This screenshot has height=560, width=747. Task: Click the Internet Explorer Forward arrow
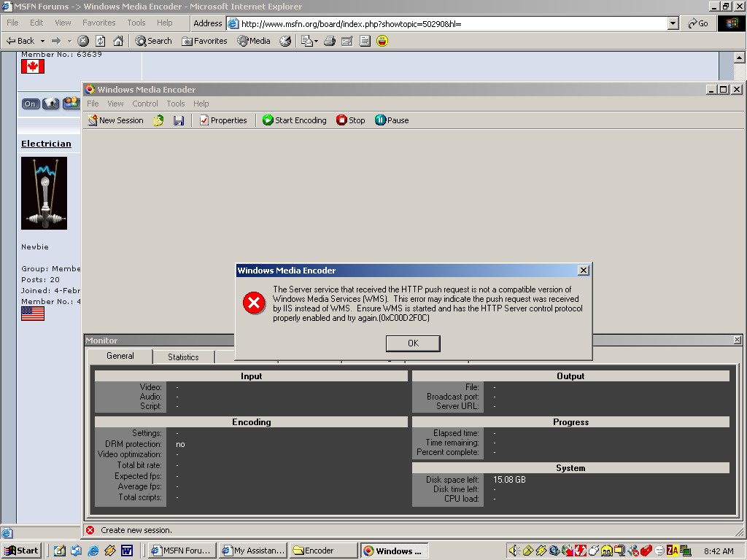click(x=56, y=41)
